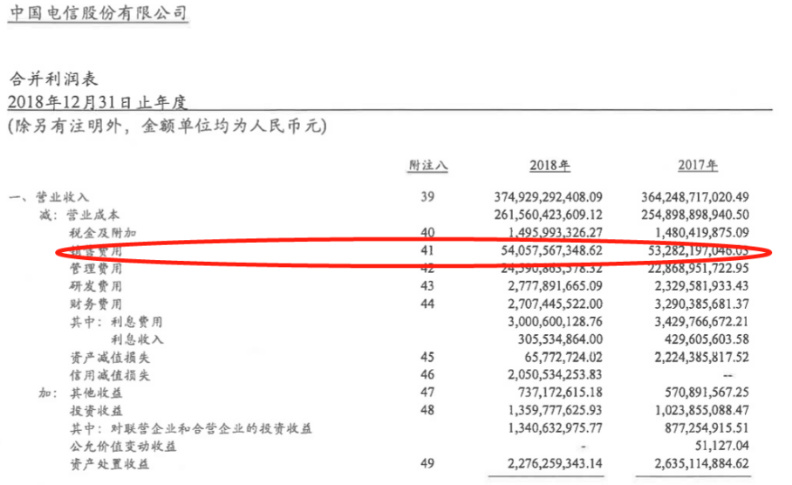792x485 pixels.
Task: Click note number 43 for 研发费用
Action: 427,286
